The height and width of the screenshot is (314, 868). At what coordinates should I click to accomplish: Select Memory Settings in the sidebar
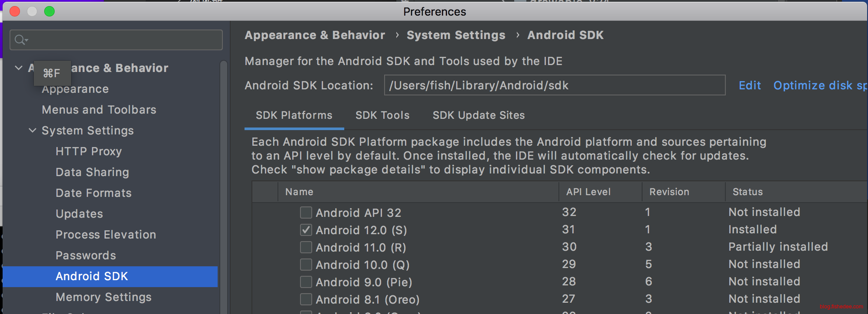[103, 297]
